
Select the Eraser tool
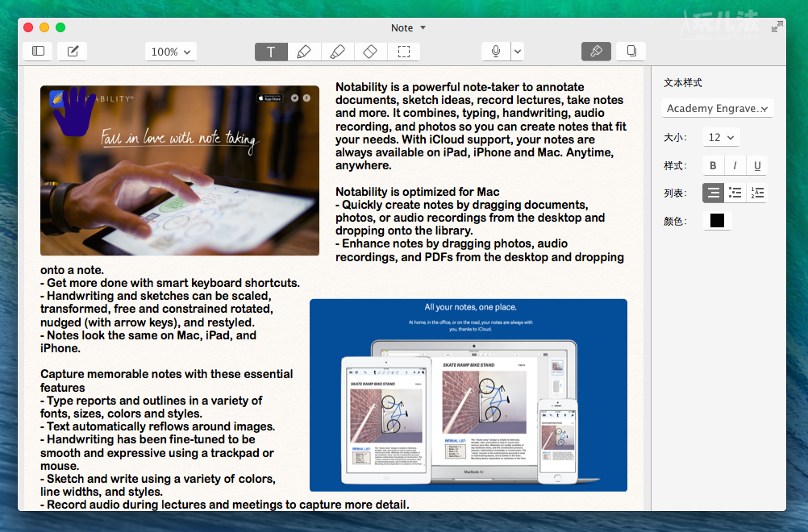pos(370,52)
